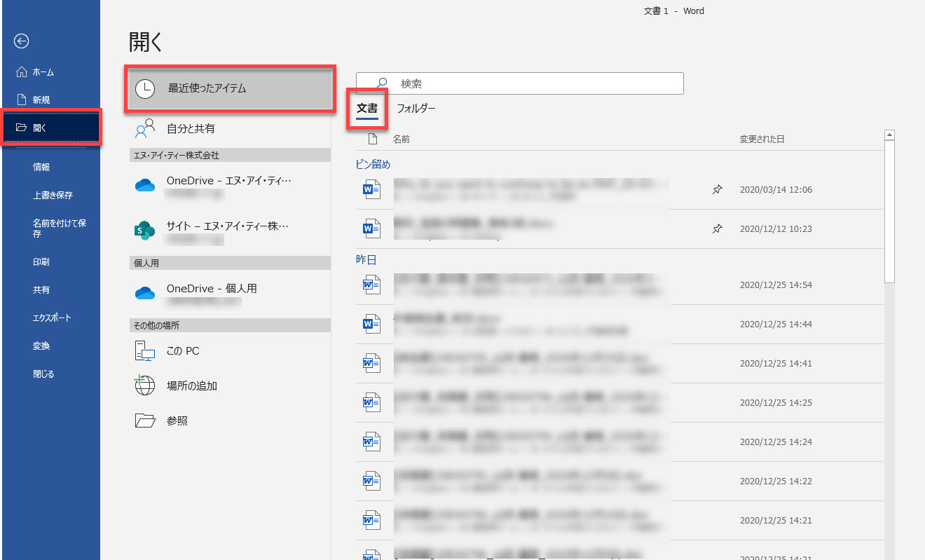Click the この PC computer icon
Image resolution: width=925 pixels, height=560 pixels.
click(144, 350)
